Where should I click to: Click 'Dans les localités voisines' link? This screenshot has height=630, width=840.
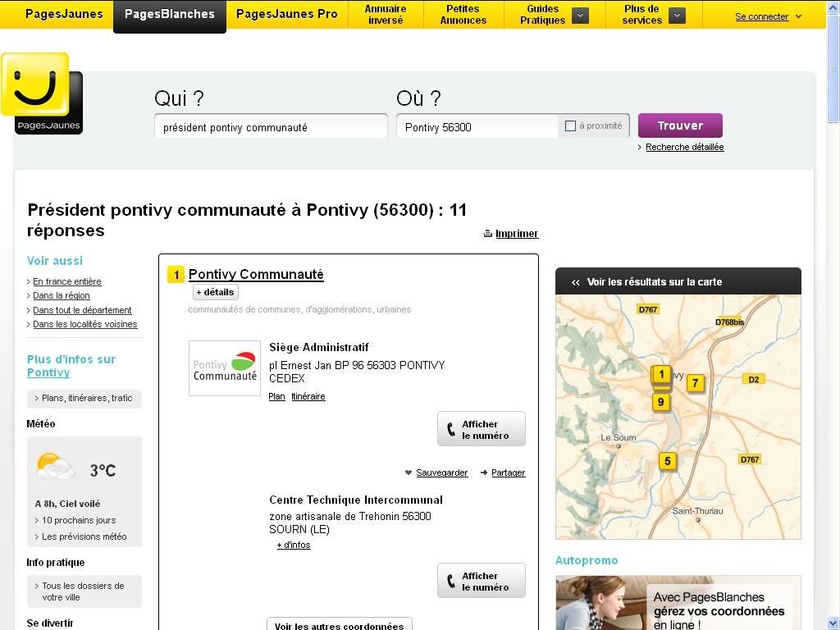[x=85, y=324]
